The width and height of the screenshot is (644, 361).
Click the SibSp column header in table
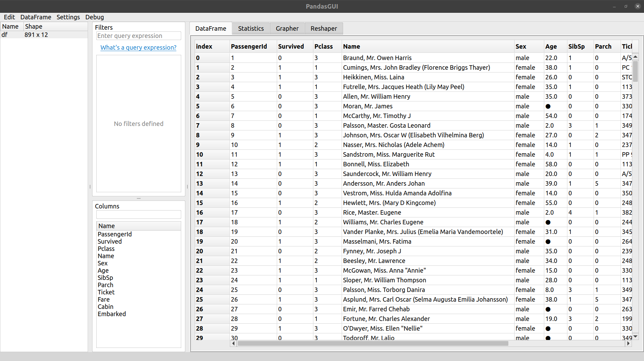580,47
